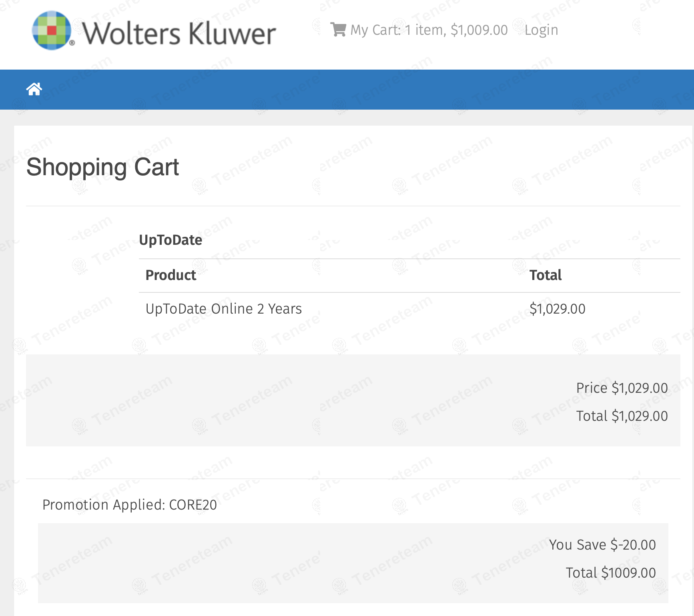694x616 pixels.
Task: Click the registered trademark symbol by logo
Action: coord(72,43)
